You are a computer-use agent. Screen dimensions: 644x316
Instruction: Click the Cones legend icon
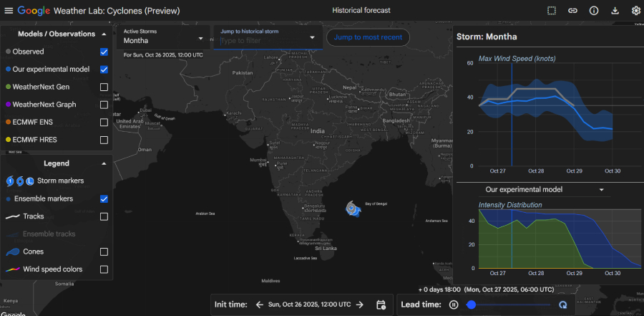[x=13, y=252]
